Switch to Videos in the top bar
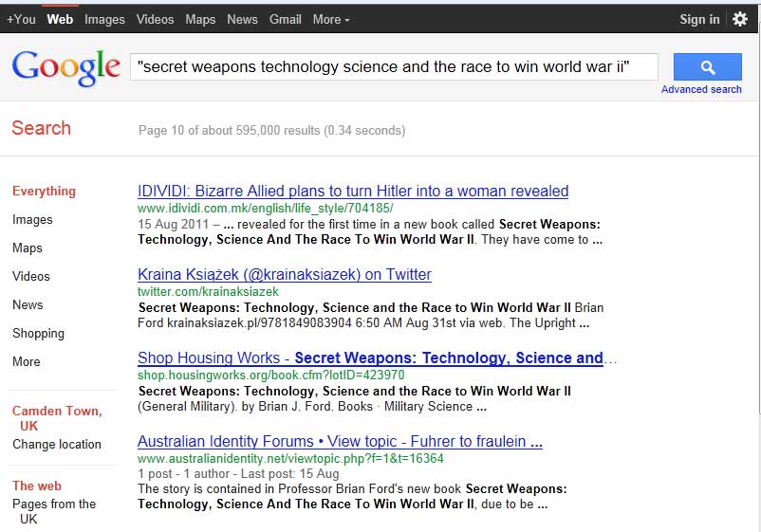761x532 pixels. (x=155, y=19)
